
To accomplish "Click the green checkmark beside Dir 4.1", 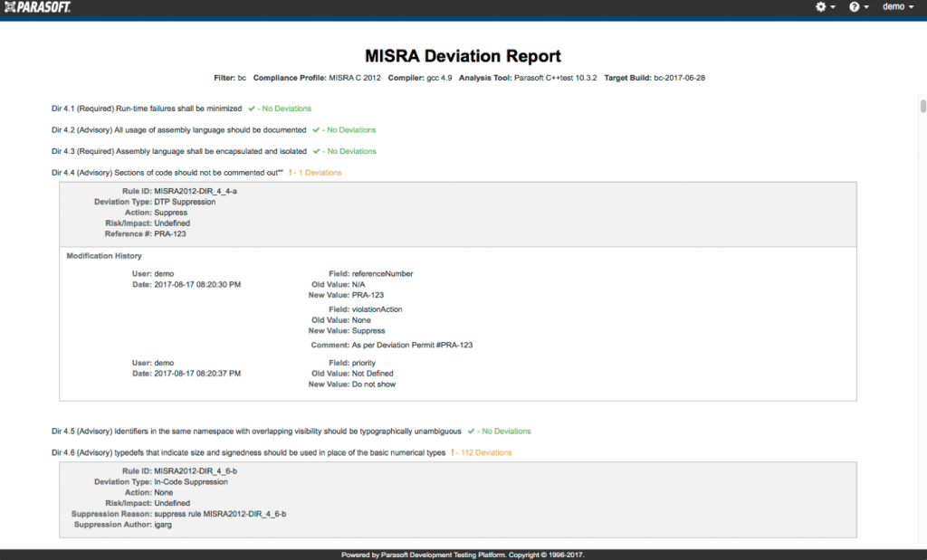I will click(x=250, y=108).
